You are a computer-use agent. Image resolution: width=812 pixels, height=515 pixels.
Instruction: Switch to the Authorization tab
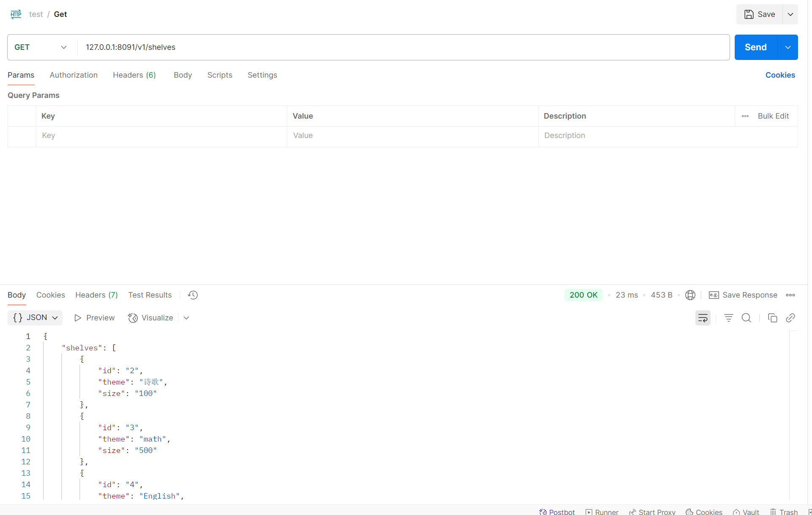[74, 75]
